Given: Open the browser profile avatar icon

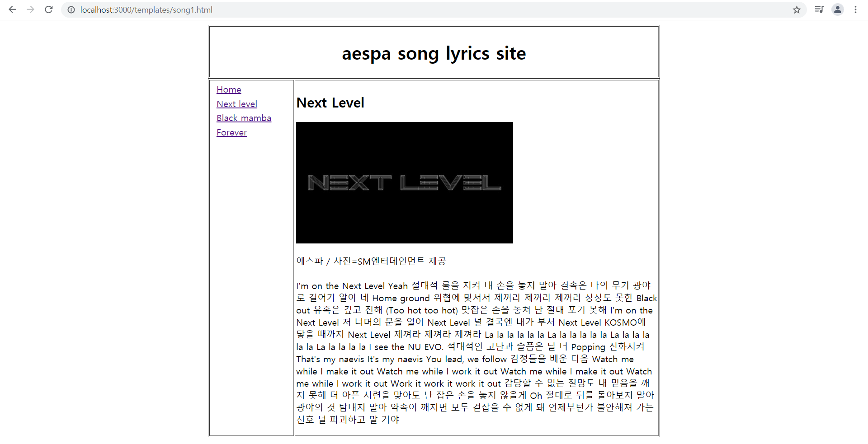Looking at the screenshot, I should tap(838, 9).
